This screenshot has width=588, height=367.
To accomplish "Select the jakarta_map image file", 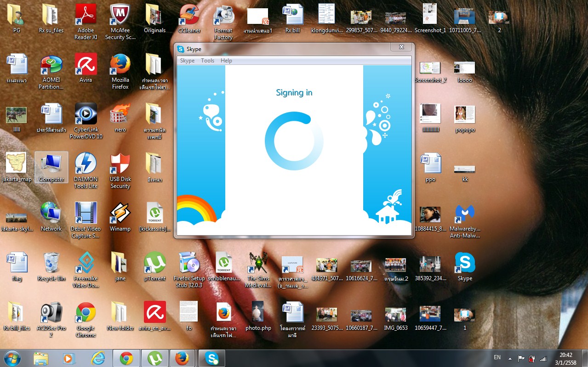I will coord(17,168).
